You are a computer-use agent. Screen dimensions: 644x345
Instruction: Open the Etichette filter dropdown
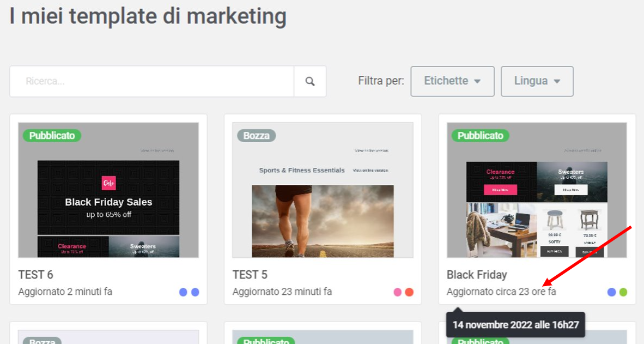[x=452, y=81]
